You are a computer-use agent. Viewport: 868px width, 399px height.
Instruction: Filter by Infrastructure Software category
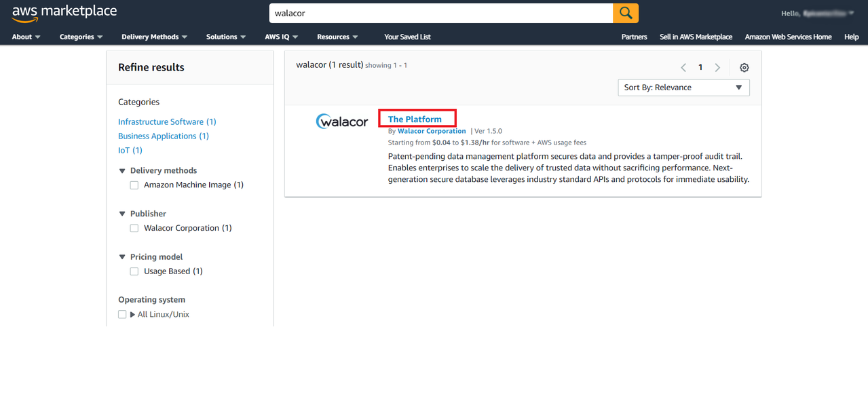[167, 122]
